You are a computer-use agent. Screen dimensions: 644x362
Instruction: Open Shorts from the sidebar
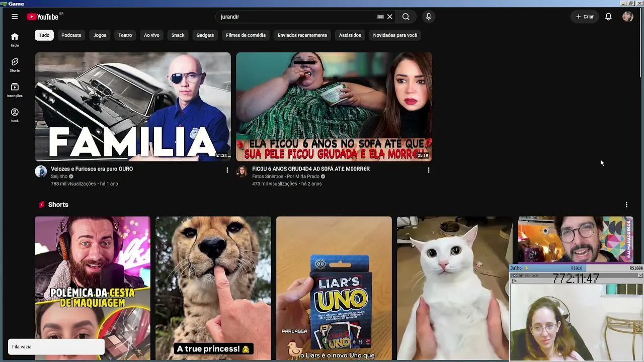tap(15, 65)
